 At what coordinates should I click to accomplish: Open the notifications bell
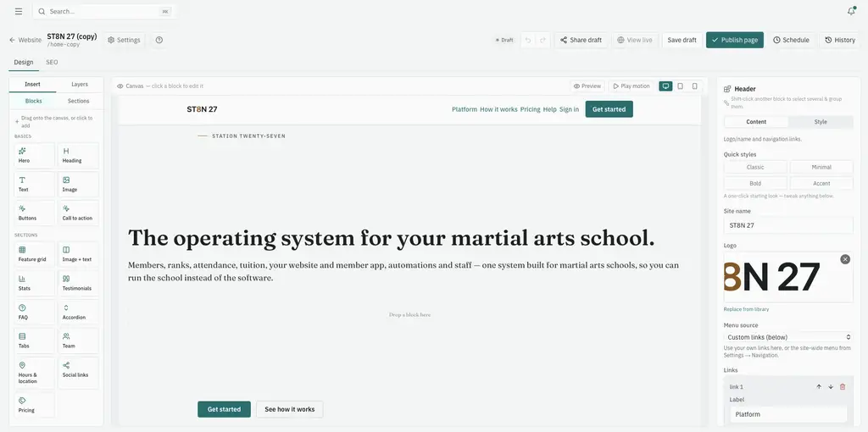[x=851, y=11]
